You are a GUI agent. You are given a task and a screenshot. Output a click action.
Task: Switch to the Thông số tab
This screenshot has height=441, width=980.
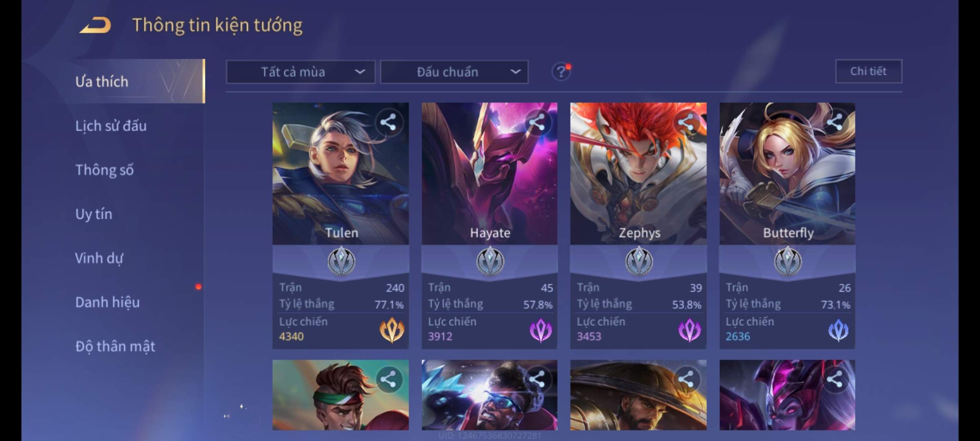pos(105,170)
